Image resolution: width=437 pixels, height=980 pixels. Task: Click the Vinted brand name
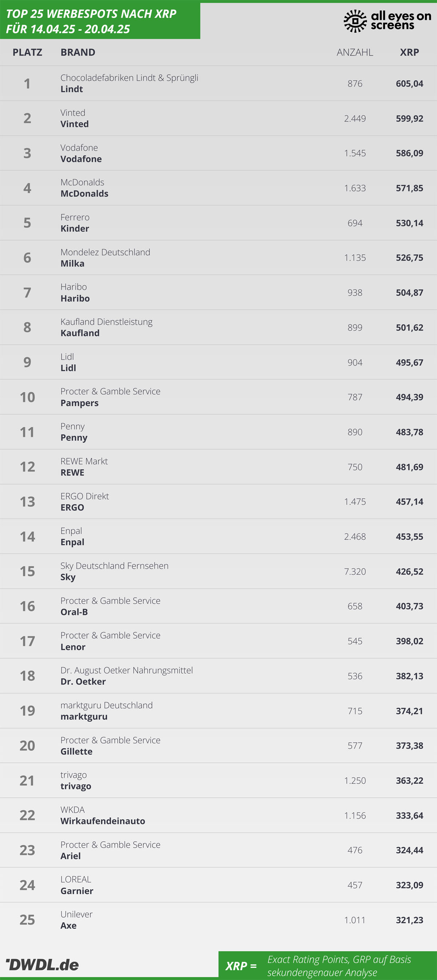point(75,124)
